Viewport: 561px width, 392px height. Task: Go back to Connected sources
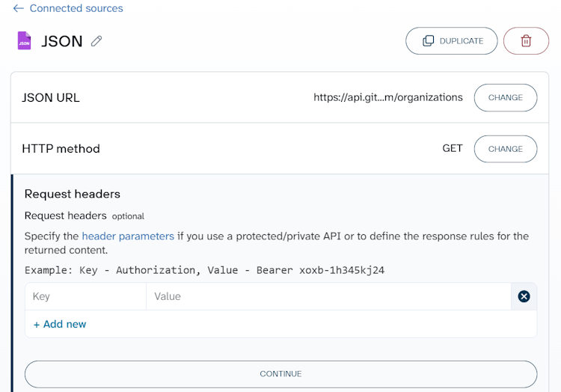click(68, 8)
